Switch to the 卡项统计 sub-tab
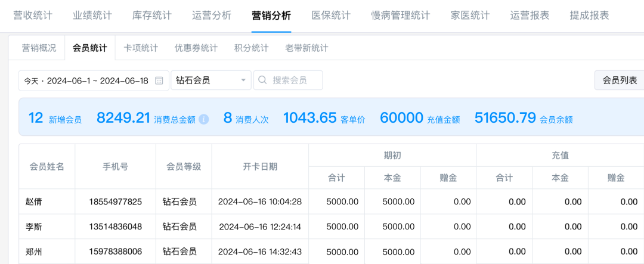The image size is (644, 264). (141, 48)
